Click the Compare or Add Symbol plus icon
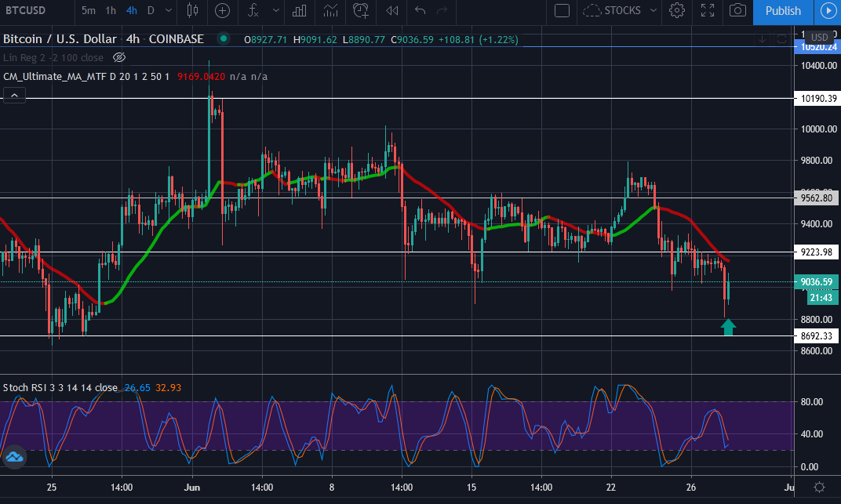Viewport: 841px width, 504px height. coord(223,11)
